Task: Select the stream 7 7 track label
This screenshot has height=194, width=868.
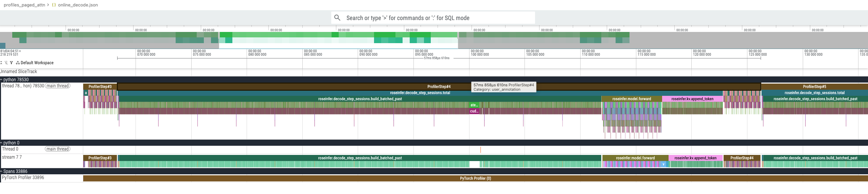Action: 12,157
